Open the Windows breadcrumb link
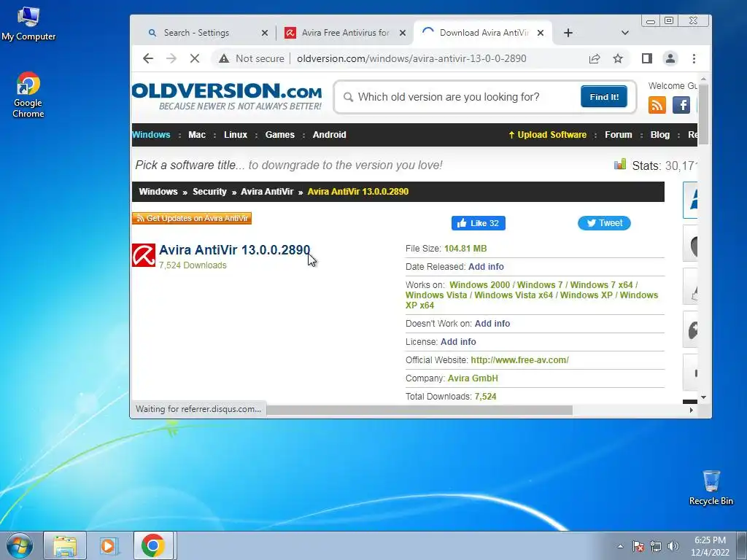This screenshot has height=560, width=747. (158, 192)
